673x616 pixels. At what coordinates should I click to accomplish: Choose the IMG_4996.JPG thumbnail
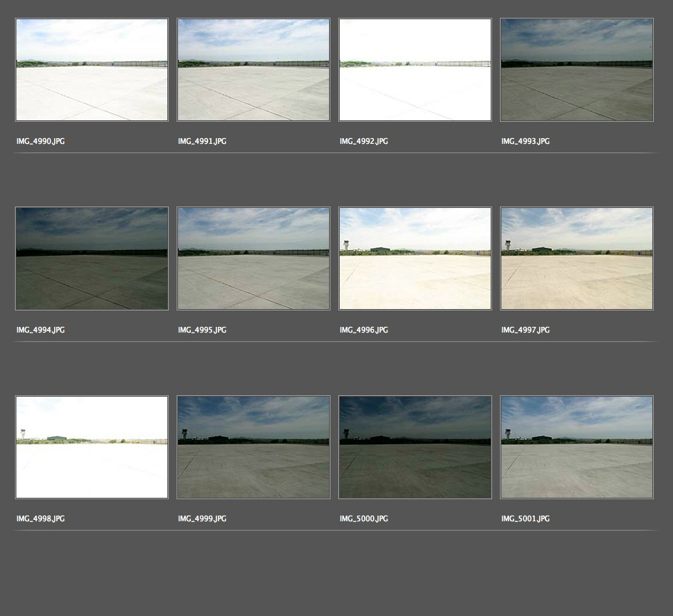pos(415,259)
